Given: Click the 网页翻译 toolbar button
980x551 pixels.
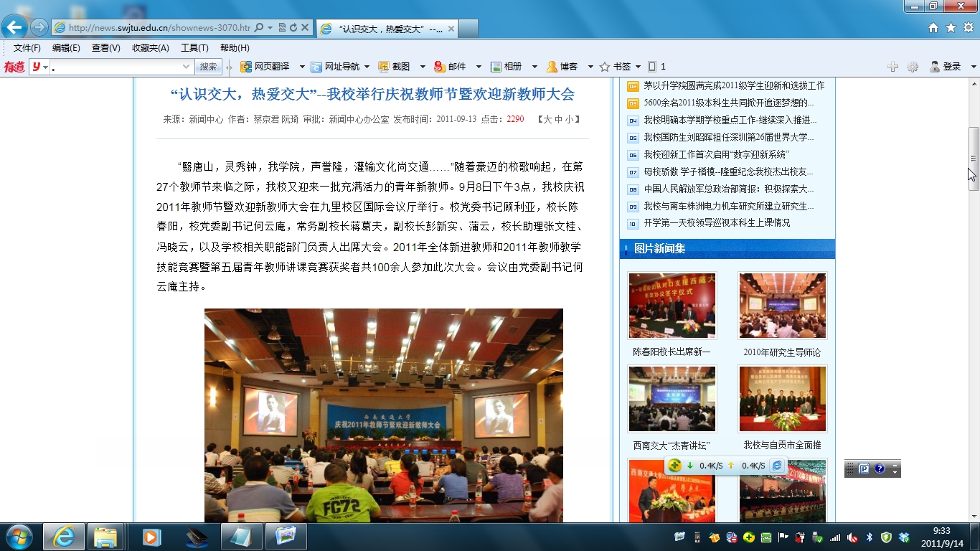Looking at the screenshot, I should [x=265, y=67].
